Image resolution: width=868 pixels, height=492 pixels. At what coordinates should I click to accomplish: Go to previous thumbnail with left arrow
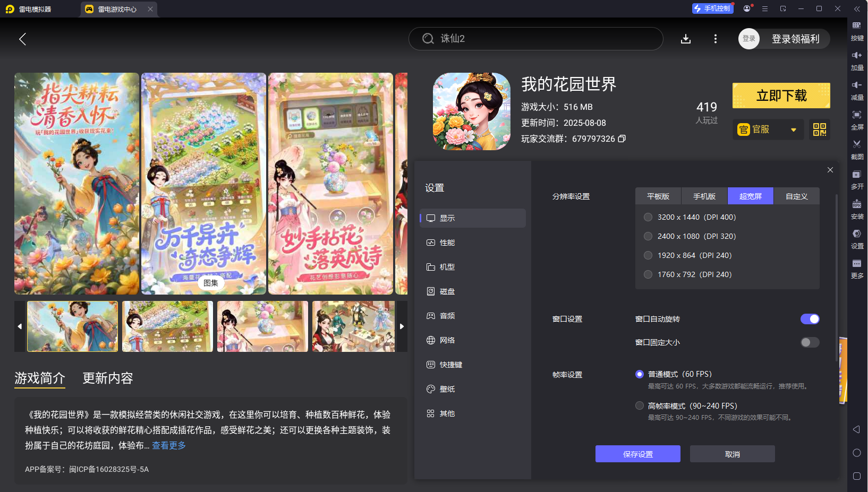click(20, 326)
